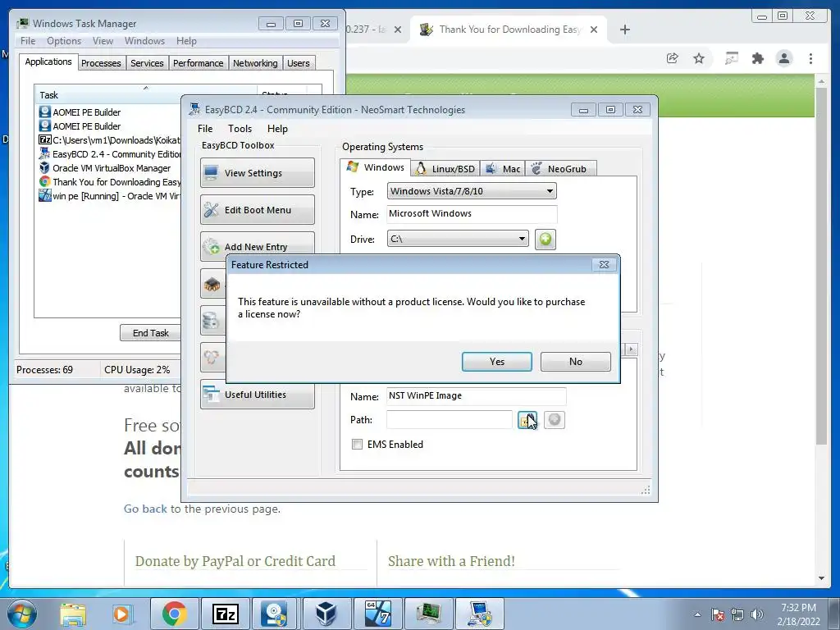Open the Windows Start menu
The image size is (840, 630).
22,614
